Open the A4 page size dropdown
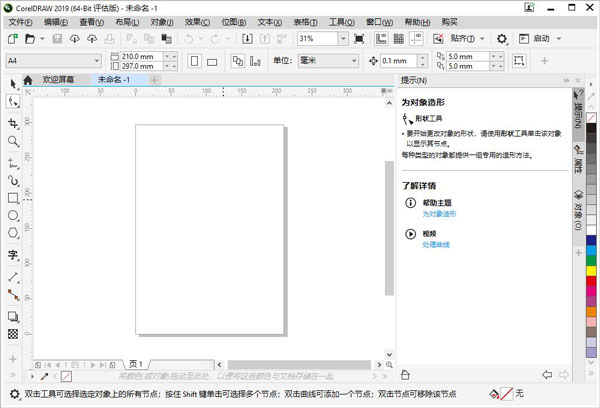The height and width of the screenshot is (408, 600). (x=96, y=61)
